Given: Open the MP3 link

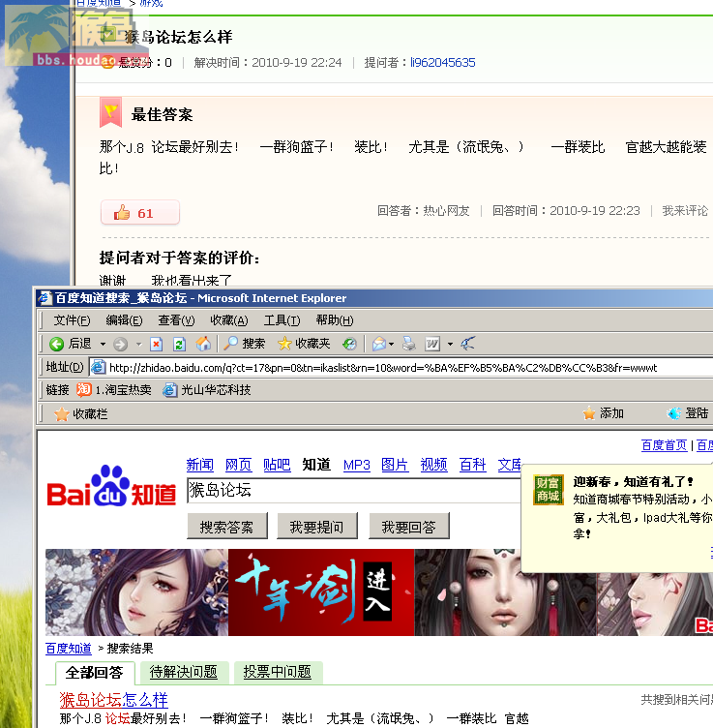Looking at the screenshot, I should point(357,465).
